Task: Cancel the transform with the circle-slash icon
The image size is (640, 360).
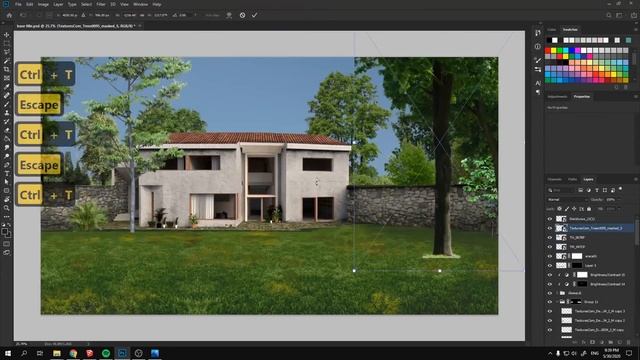Action: (242, 15)
